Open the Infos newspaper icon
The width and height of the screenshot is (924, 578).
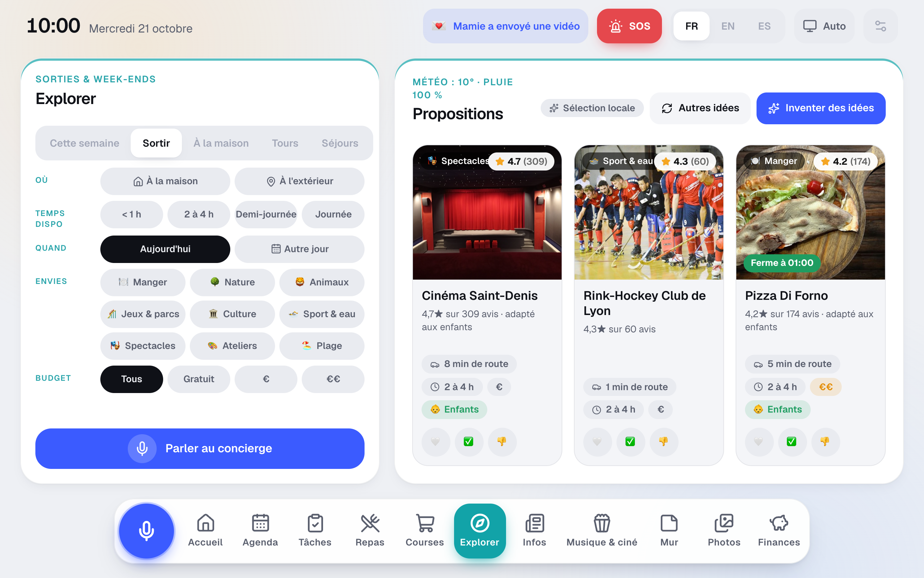point(534,531)
